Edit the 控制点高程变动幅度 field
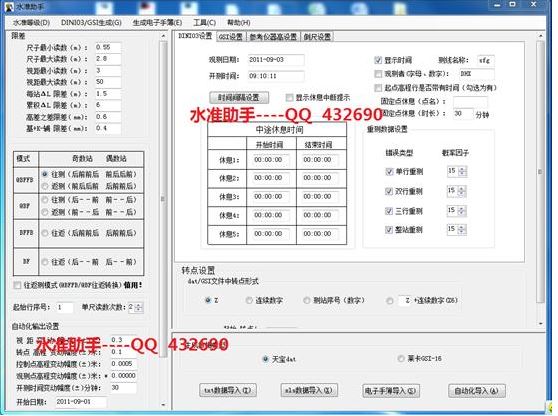Image resolution: width=558 pixels, height=416 pixels. click(123, 364)
